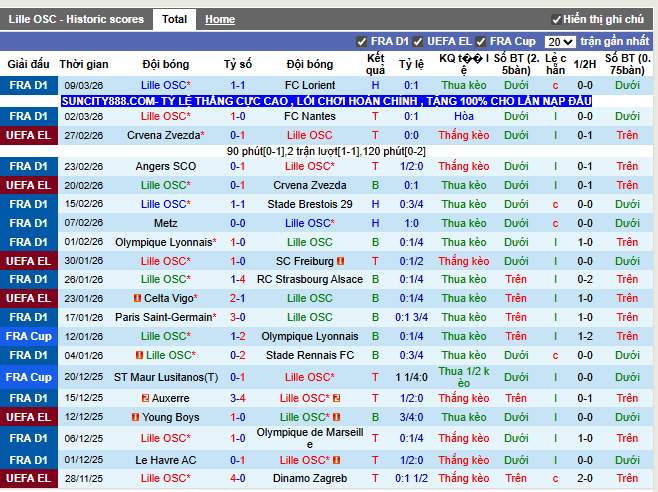
Task: Open RC Strasbourg Alsace team link
Action: [x=310, y=279]
